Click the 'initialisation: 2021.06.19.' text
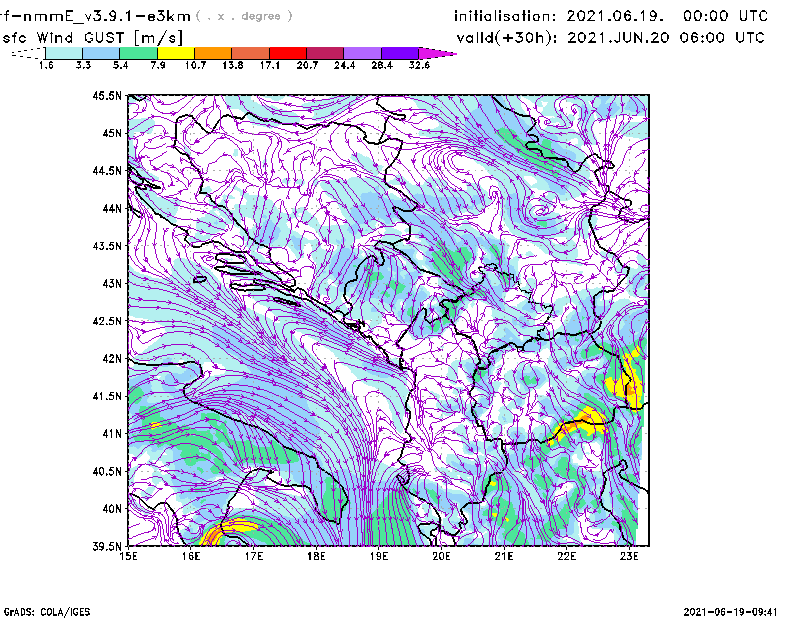 coord(559,16)
